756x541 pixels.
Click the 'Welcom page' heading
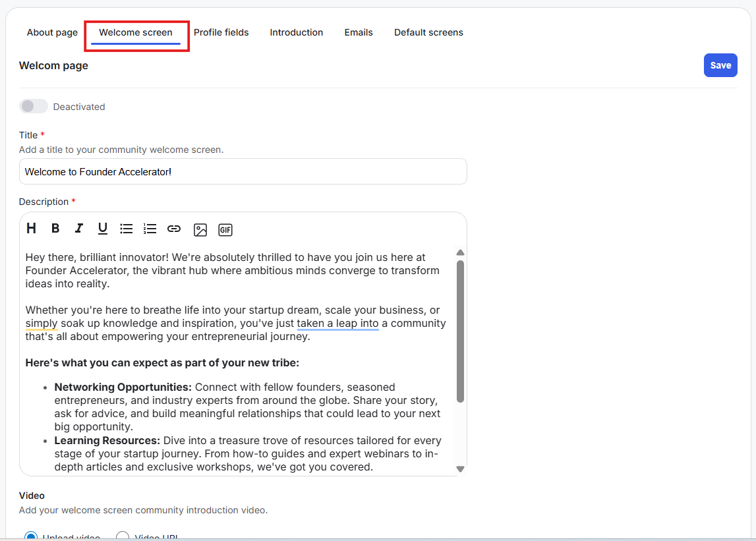53,66
